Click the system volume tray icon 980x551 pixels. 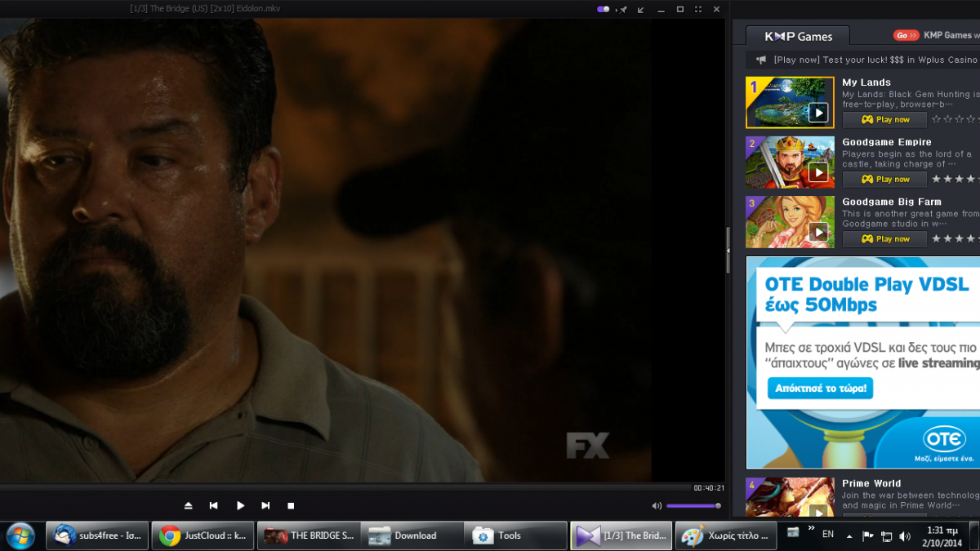[904, 536]
